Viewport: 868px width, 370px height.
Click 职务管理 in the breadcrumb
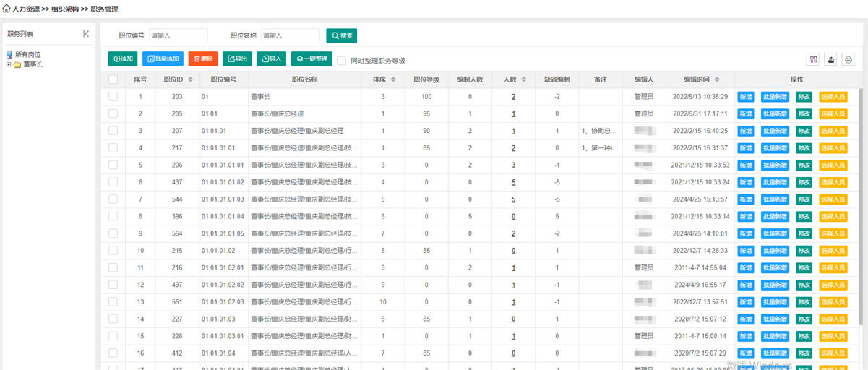105,9
